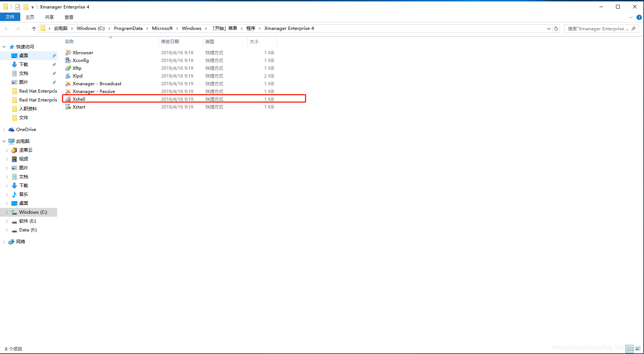
Task: Select Xlpd file size 2 KB
Action: [x=269, y=76]
